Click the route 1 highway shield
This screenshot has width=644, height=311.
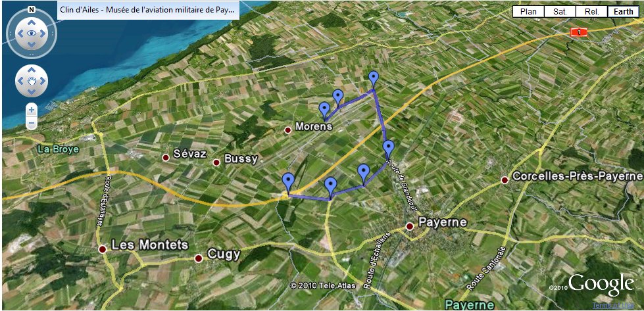tap(579, 32)
